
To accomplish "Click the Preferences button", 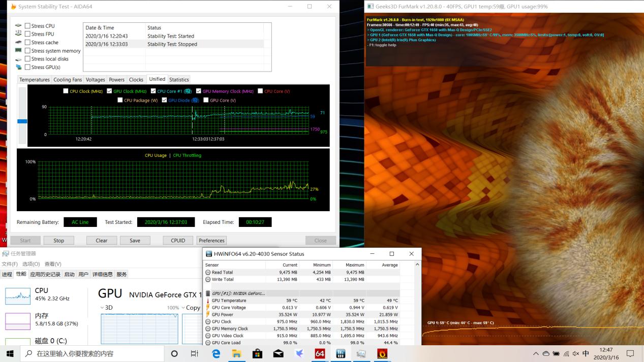I will [x=211, y=241].
